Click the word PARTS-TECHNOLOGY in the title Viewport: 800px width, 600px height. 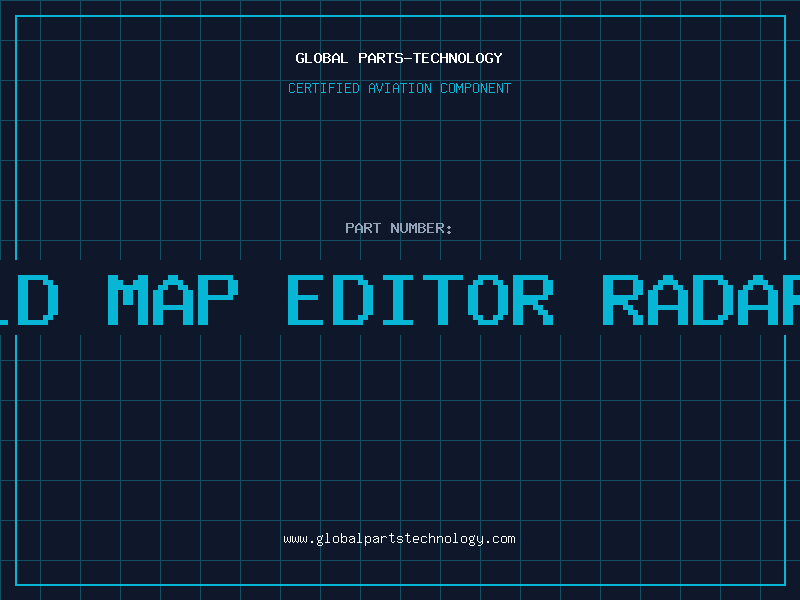[x=430, y=58]
